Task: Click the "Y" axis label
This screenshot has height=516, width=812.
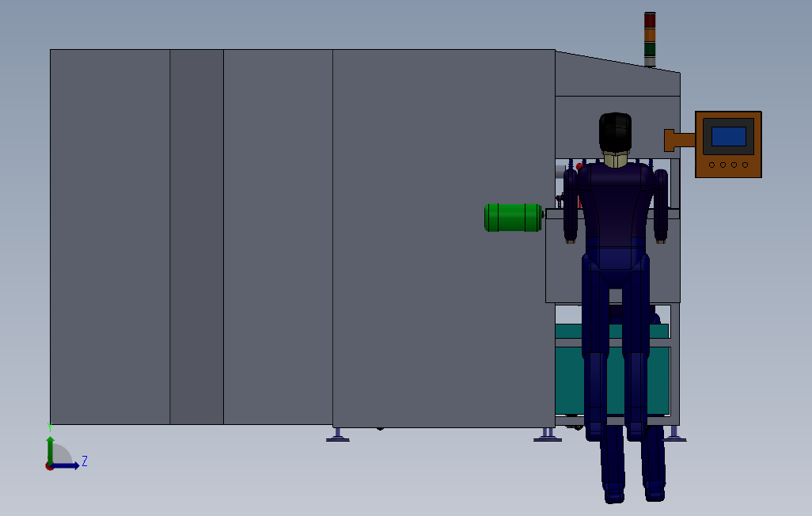Action: click(50, 427)
